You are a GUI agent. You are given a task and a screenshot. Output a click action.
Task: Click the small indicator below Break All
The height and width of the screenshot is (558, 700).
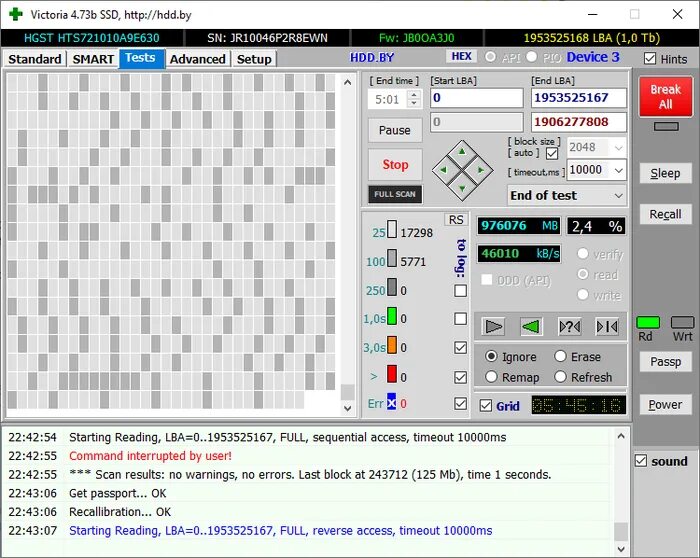666,127
